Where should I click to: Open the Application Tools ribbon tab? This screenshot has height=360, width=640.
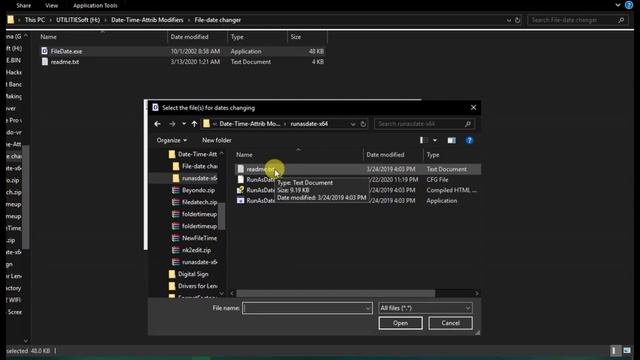[95, 5]
